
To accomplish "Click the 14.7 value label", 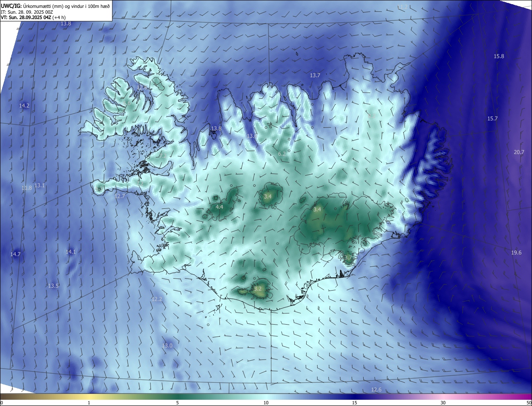I will tap(15, 254).
